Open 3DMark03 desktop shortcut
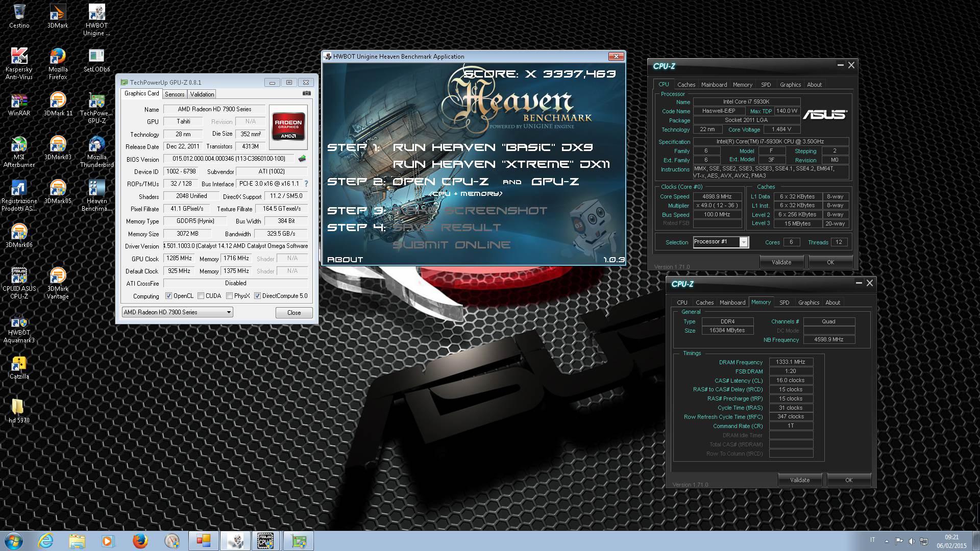 (58, 148)
